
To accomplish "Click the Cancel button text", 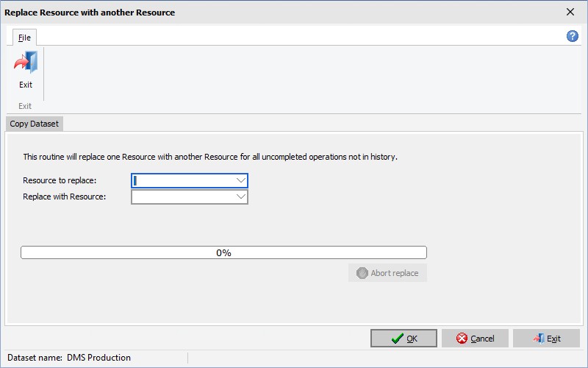I will click(482, 339).
